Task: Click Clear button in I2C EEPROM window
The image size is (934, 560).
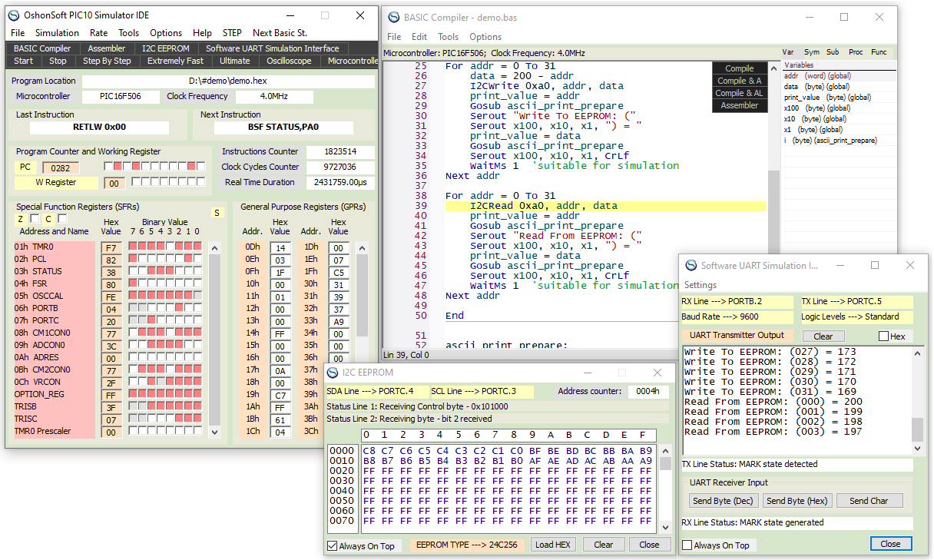Action: coord(604,545)
